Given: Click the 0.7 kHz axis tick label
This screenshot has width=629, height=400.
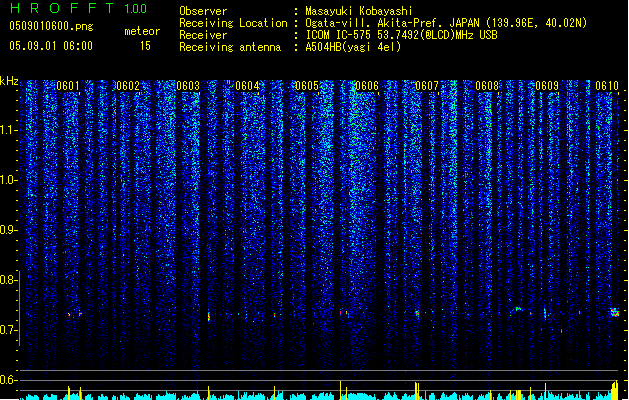Looking at the screenshot, I should click(x=8, y=330).
